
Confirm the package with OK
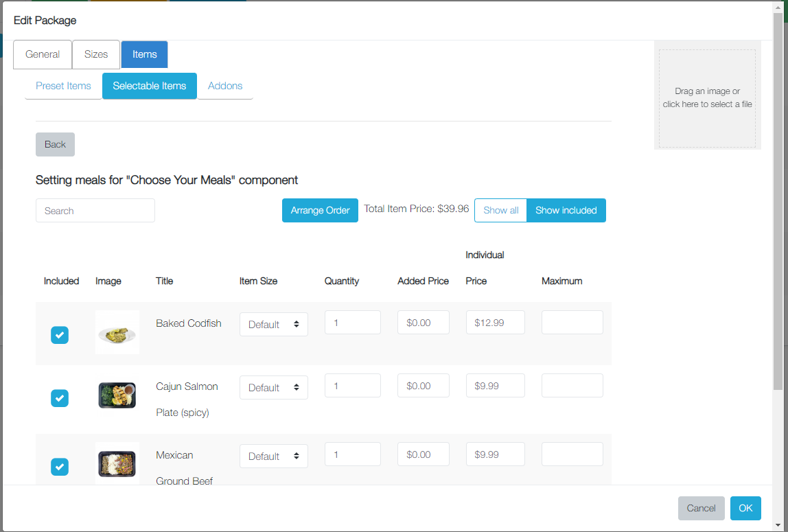(745, 508)
